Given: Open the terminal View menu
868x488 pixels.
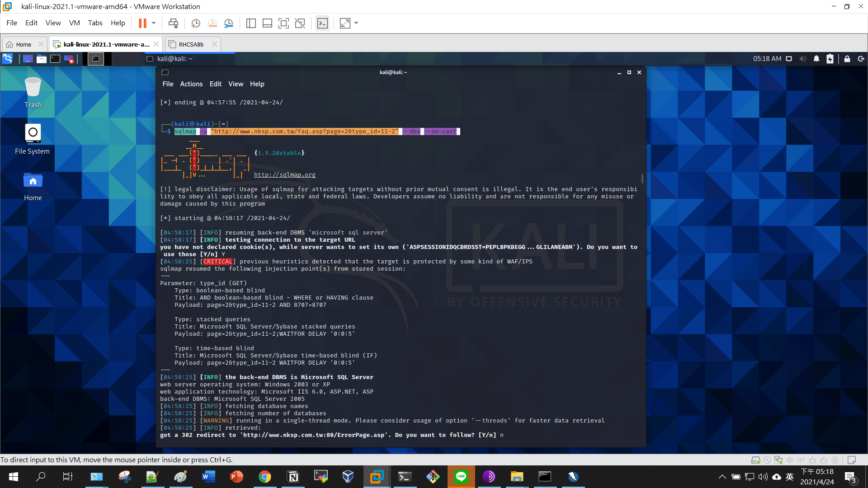Looking at the screenshot, I should click(236, 84).
